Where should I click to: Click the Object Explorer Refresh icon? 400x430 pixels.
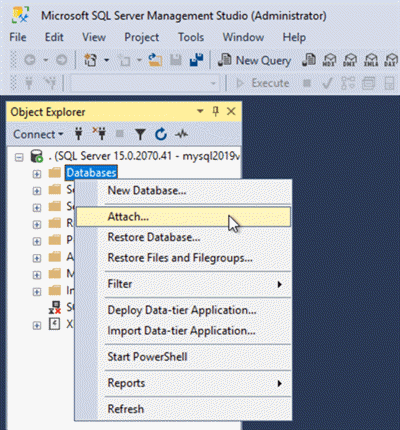(161, 134)
